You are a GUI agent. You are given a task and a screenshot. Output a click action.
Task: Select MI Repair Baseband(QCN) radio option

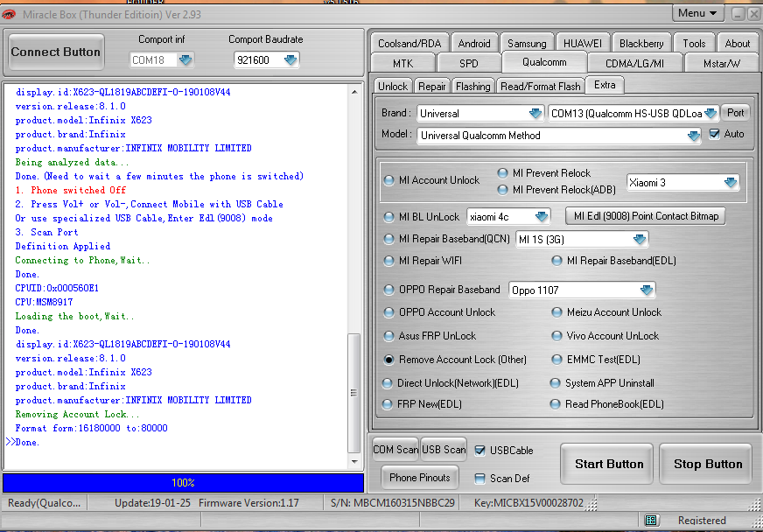(388, 239)
